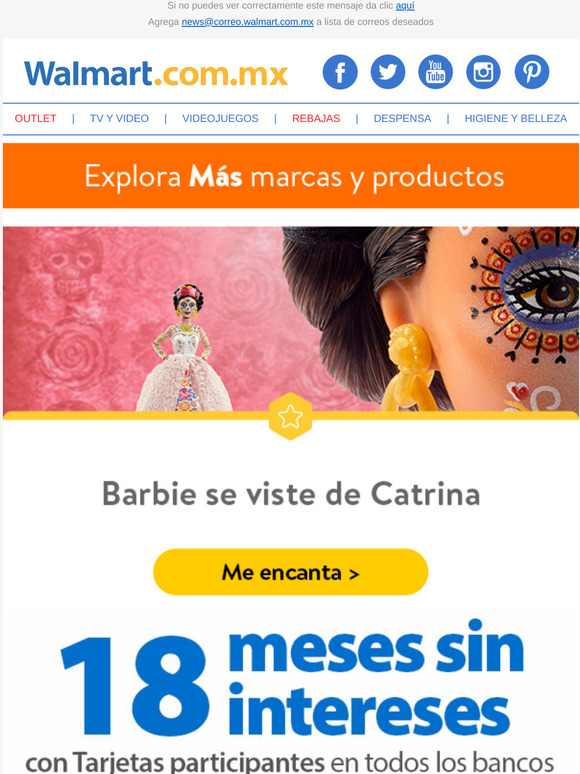This screenshot has height=774, width=580.
Task: Click the Barbie Catrina doll image
Action: pos(291,319)
